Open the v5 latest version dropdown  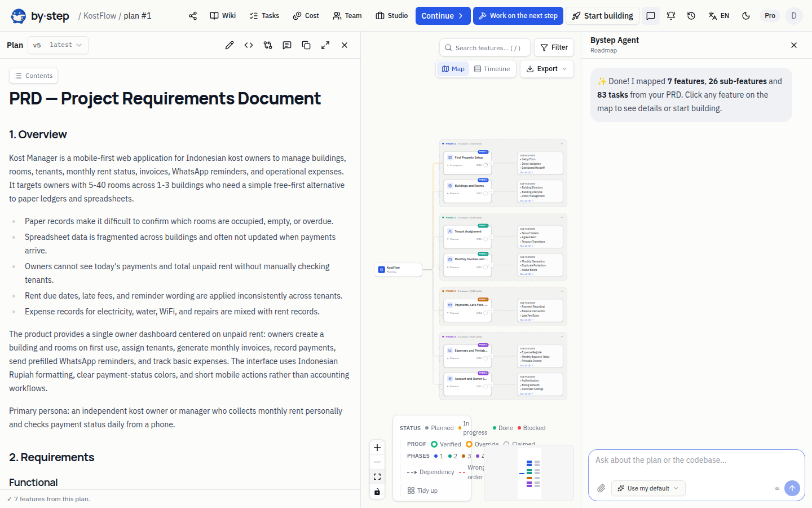click(58, 45)
